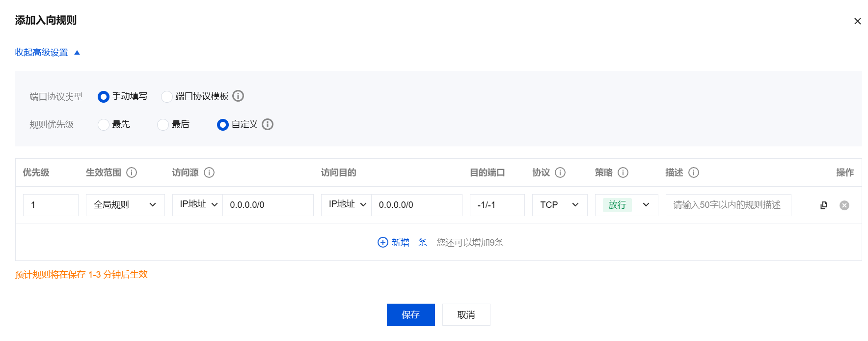Click info icon next to 描述 header
868x341 pixels.
694,172
